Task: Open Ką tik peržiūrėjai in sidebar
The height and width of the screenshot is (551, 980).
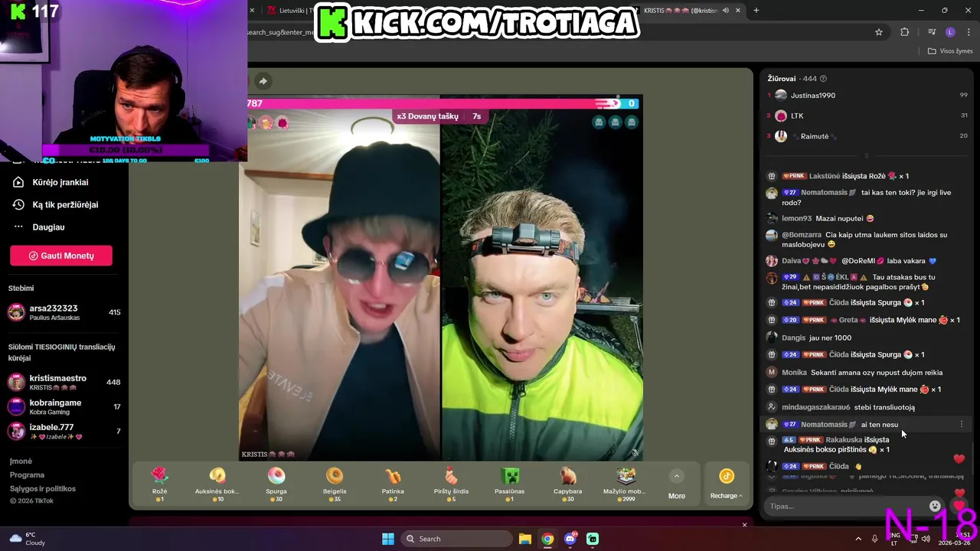Action: (65, 204)
